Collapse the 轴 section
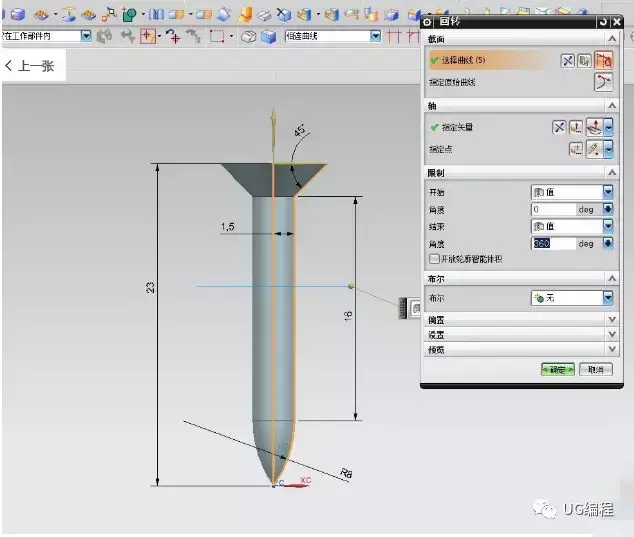 coord(612,106)
